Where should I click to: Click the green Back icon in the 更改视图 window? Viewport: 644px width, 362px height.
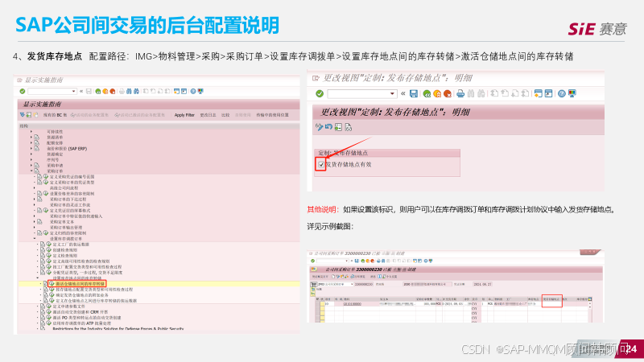tap(427, 94)
